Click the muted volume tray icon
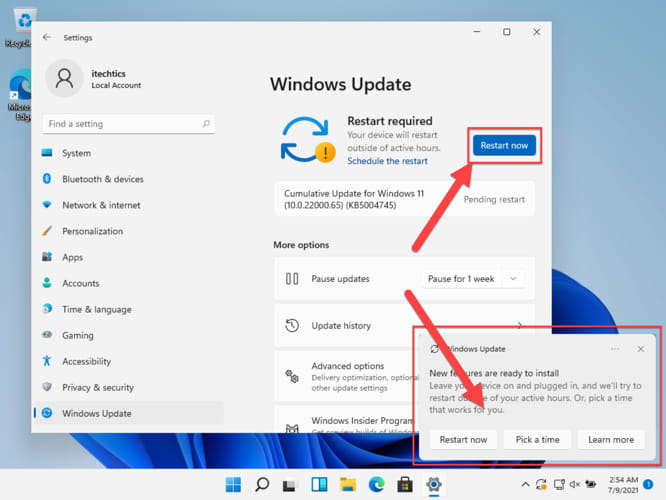The width and height of the screenshot is (666, 500). point(575,484)
